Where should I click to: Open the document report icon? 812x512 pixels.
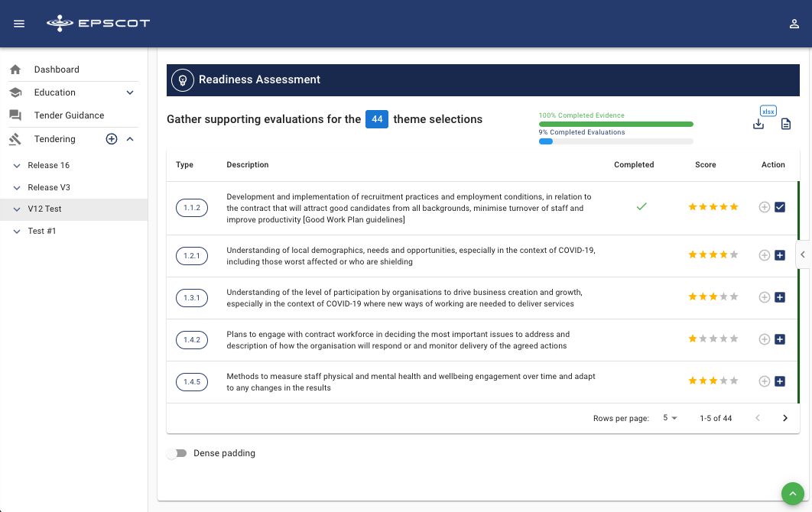click(x=785, y=124)
